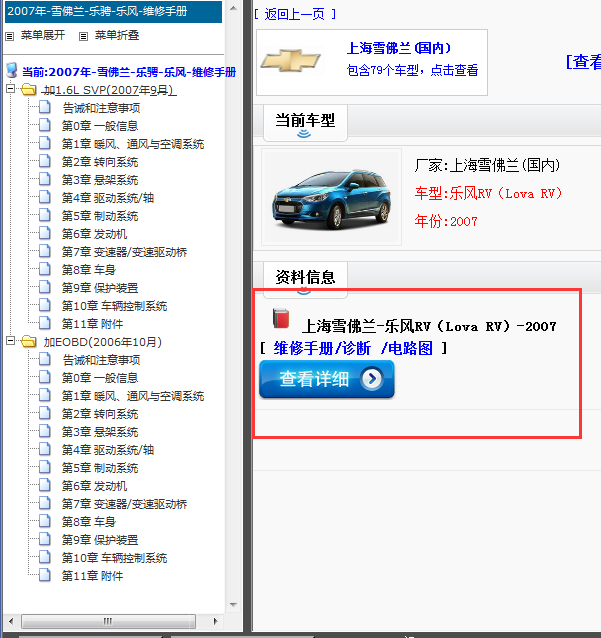
Task: Open 当前:2007年-雪佛兰-乐骋-乐风-维修手册 root item
Action: pos(129,72)
